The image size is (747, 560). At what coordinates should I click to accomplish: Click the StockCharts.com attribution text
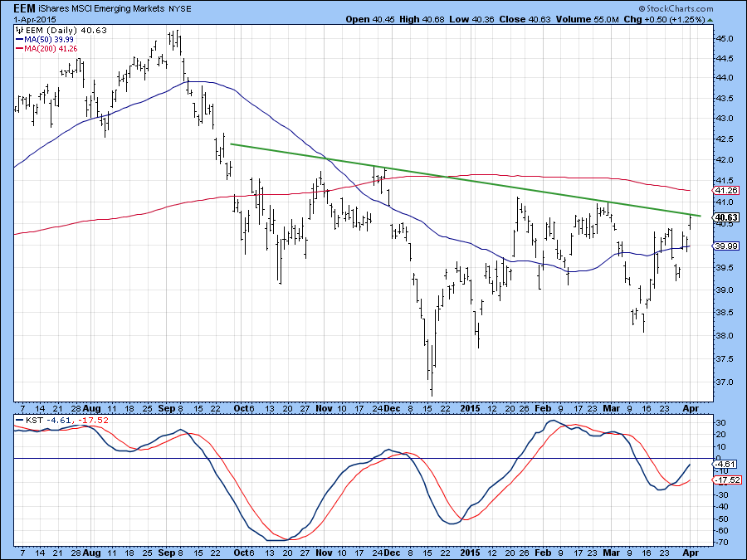tap(676, 8)
